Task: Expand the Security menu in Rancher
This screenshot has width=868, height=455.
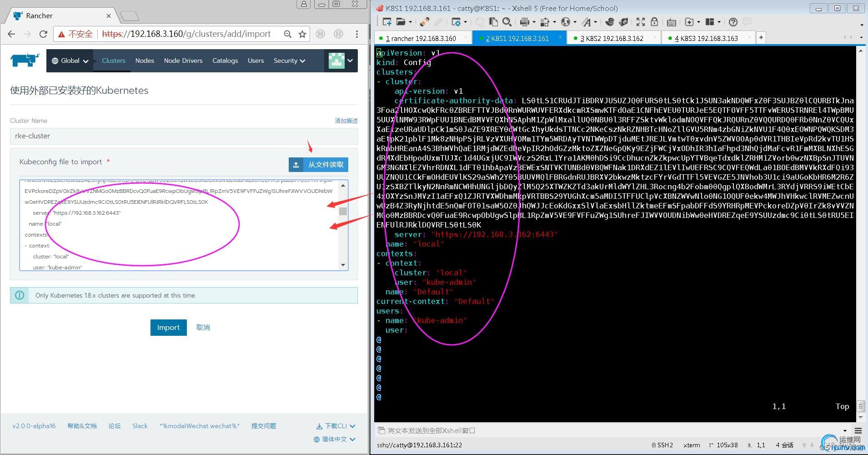Action: point(289,61)
